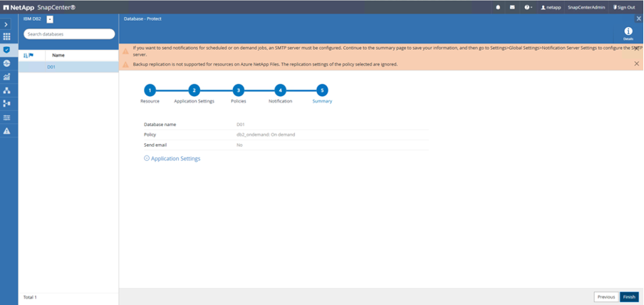The image size is (644, 305).
Task: Click the netapp user account
Action: pyautogui.click(x=551, y=7)
